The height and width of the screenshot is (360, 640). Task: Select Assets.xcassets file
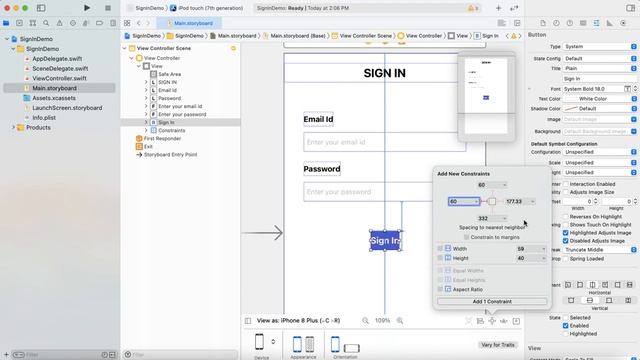pyautogui.click(x=54, y=98)
